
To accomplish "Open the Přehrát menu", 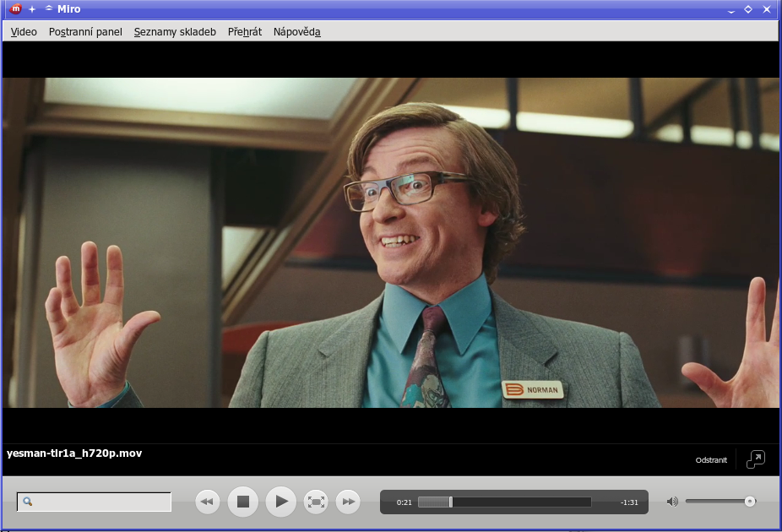I will 244,32.
